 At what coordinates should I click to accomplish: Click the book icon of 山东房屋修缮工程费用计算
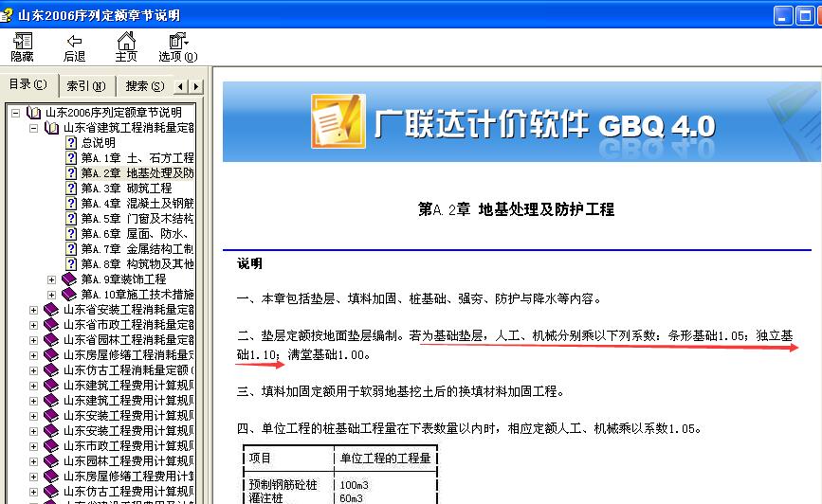[51, 477]
